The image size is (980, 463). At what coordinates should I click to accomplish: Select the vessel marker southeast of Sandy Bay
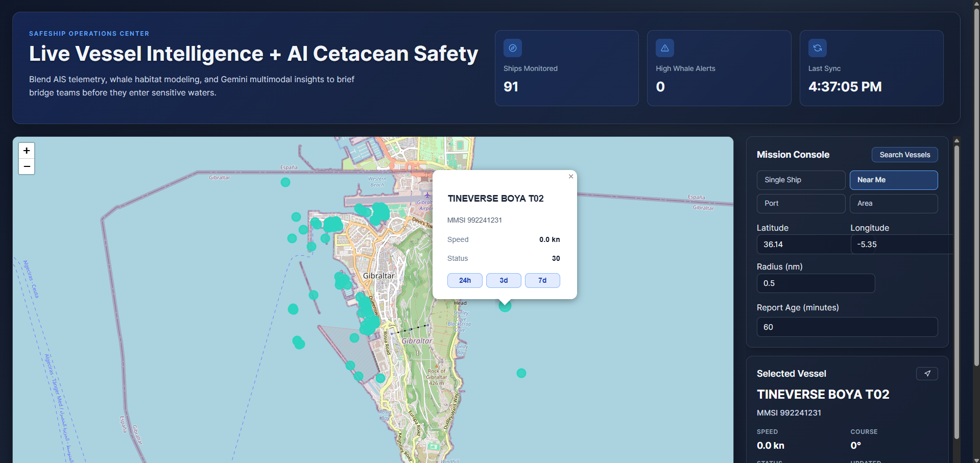(x=521, y=373)
